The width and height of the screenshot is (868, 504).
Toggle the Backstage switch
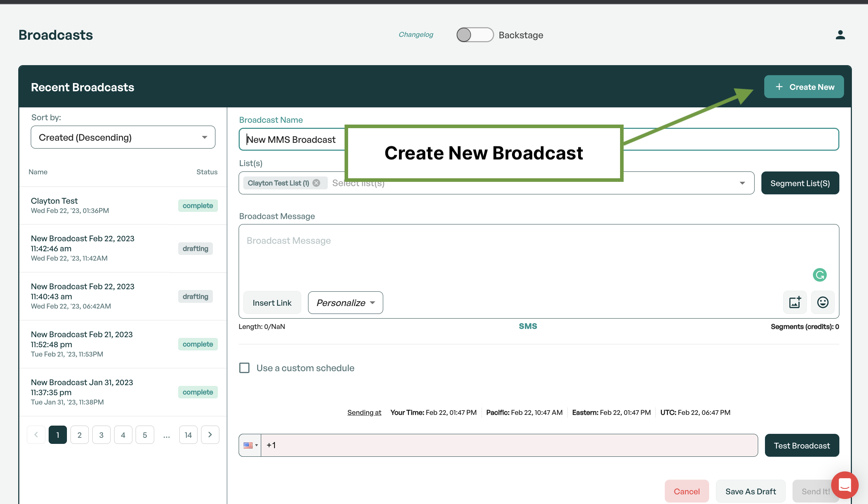[x=474, y=35]
